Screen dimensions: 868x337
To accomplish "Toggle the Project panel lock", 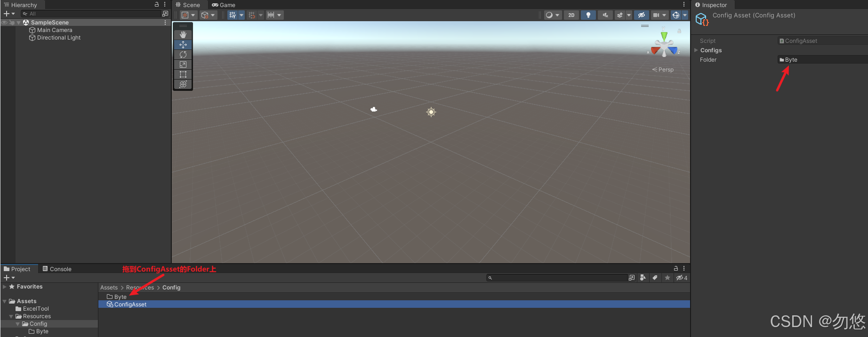I will [676, 268].
